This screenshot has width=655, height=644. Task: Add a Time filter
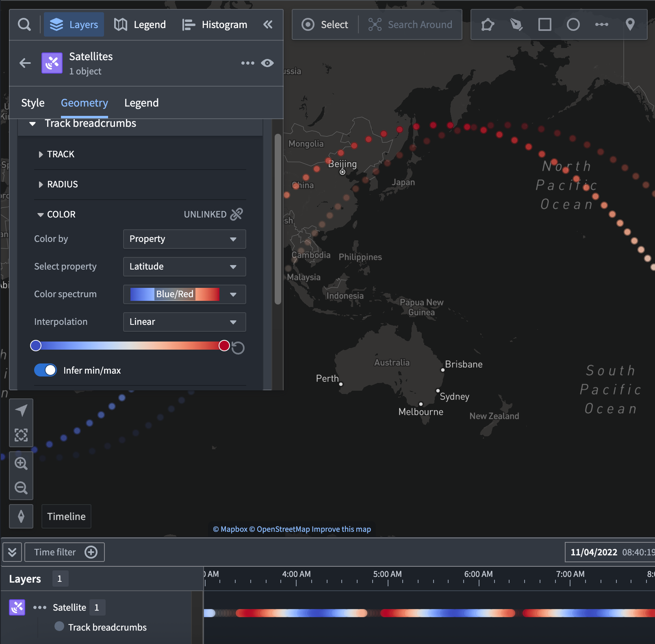[x=65, y=552]
